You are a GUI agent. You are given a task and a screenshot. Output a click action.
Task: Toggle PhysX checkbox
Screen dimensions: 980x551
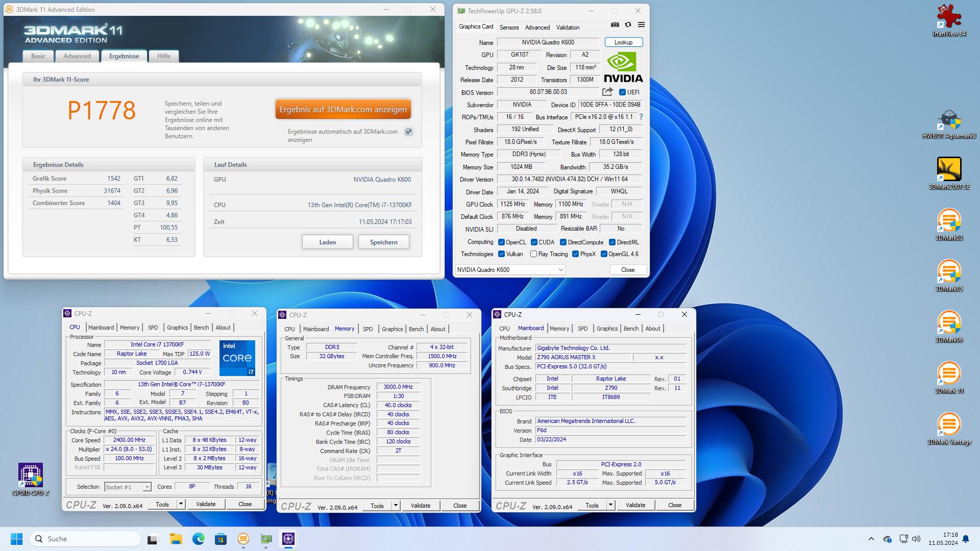tap(575, 254)
